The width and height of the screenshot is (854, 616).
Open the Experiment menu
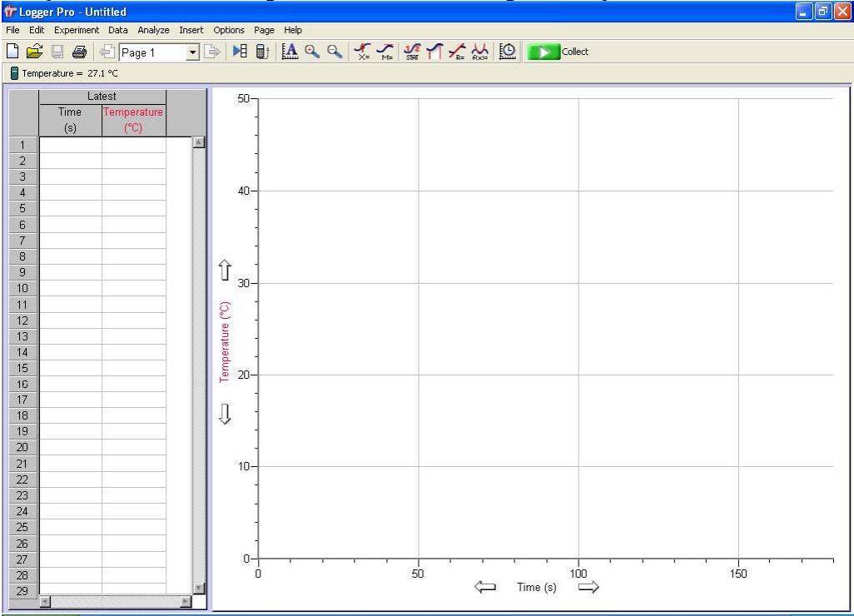click(x=77, y=30)
